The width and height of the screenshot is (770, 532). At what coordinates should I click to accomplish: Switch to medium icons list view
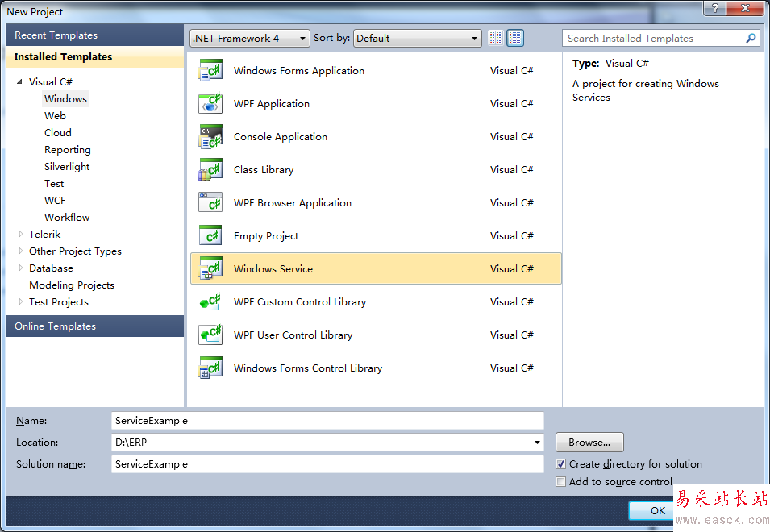coord(515,38)
